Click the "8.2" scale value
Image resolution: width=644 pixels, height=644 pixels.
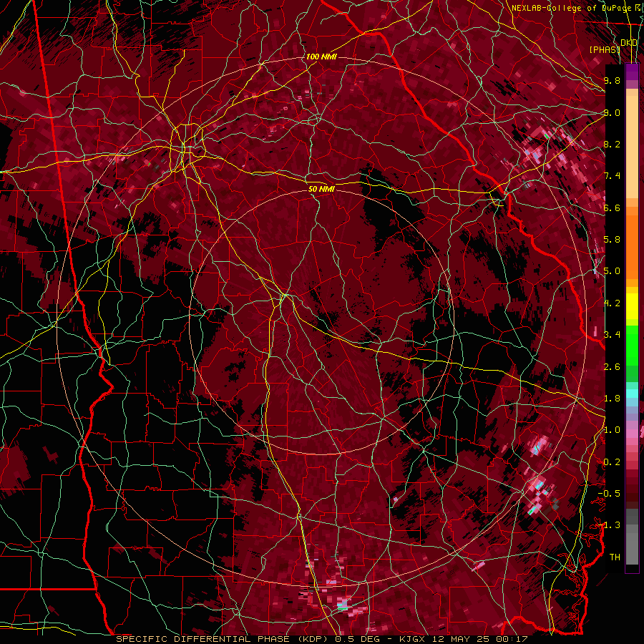pos(612,144)
